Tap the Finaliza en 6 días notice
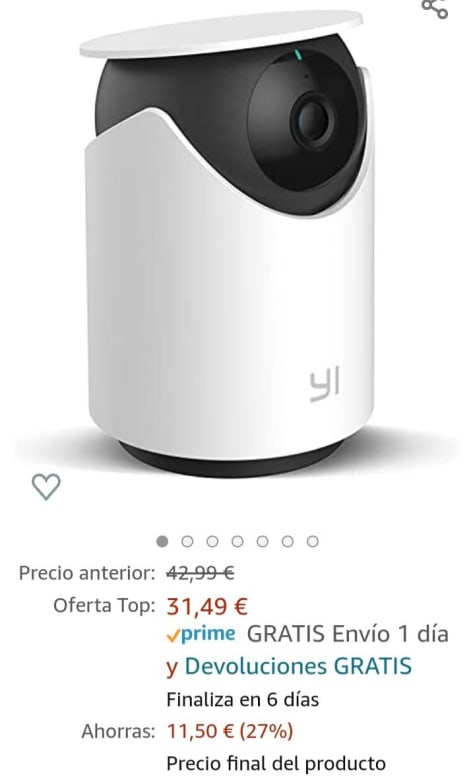 (243, 699)
